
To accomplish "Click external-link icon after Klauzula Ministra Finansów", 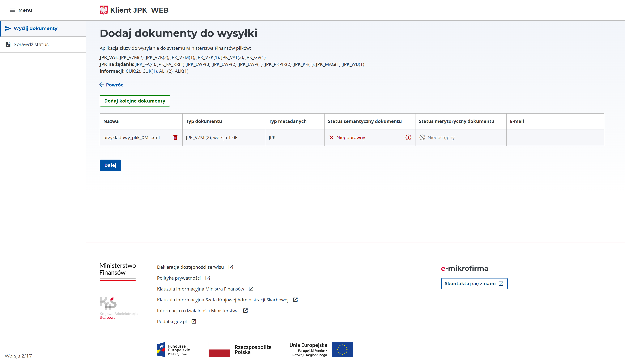I will [251, 289].
